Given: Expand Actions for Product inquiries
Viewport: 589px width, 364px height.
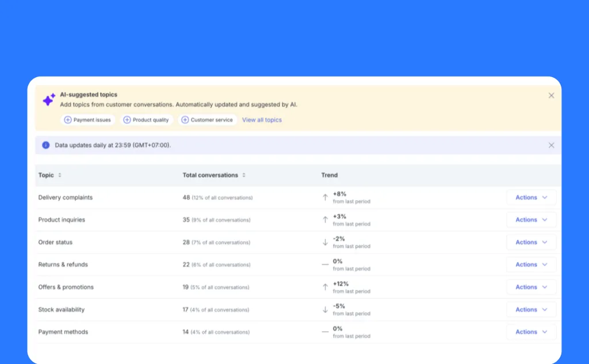Looking at the screenshot, I should [x=531, y=220].
